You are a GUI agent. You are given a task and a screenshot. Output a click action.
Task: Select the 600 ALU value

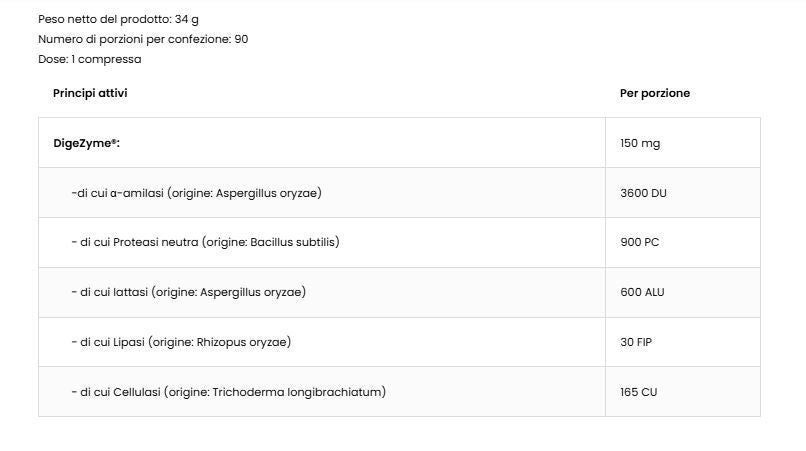point(642,292)
